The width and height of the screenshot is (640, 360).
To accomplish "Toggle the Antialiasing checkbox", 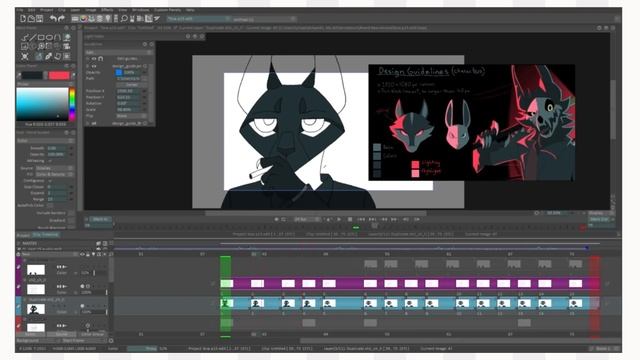I will [50, 161].
